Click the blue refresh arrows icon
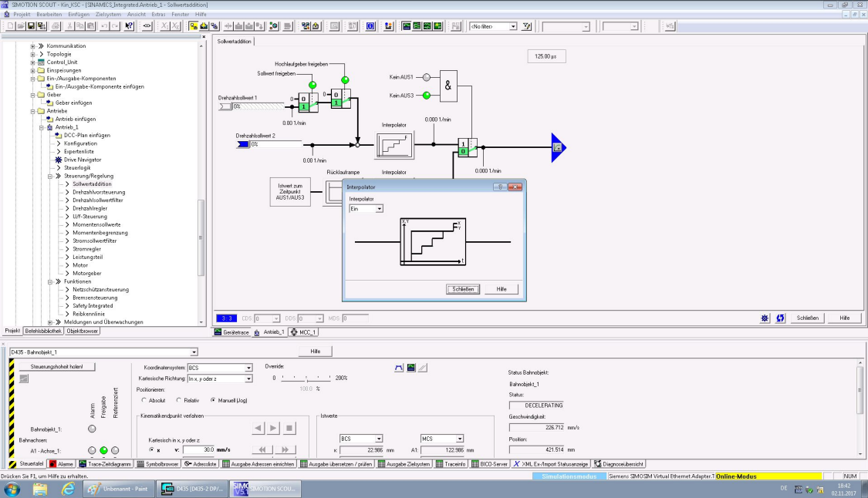This screenshot has height=498, width=868. coord(781,318)
